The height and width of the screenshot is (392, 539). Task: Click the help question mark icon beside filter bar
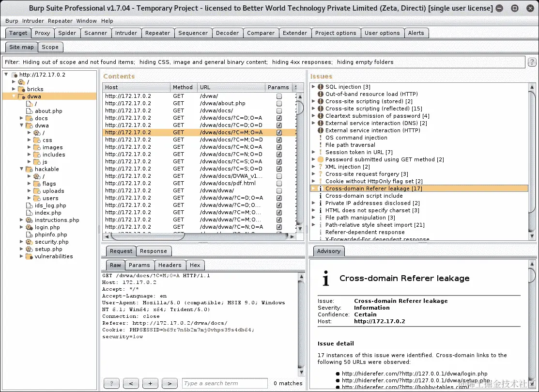point(532,62)
